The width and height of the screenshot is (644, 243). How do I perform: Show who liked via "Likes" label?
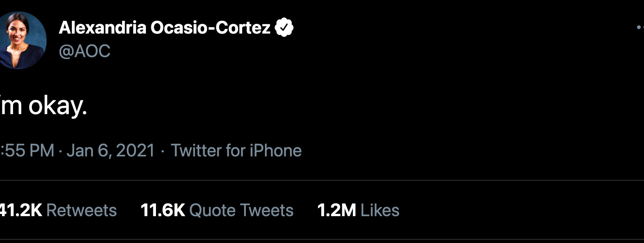point(380,210)
